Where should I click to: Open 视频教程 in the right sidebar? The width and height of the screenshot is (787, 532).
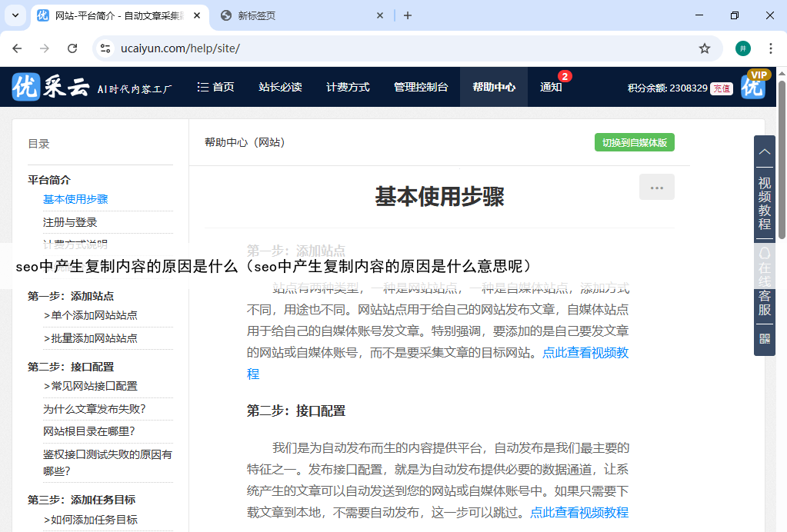(x=764, y=204)
